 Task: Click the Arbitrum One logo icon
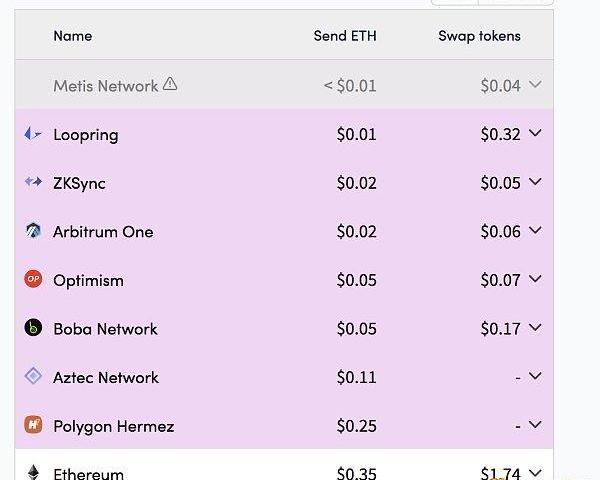(x=33, y=231)
